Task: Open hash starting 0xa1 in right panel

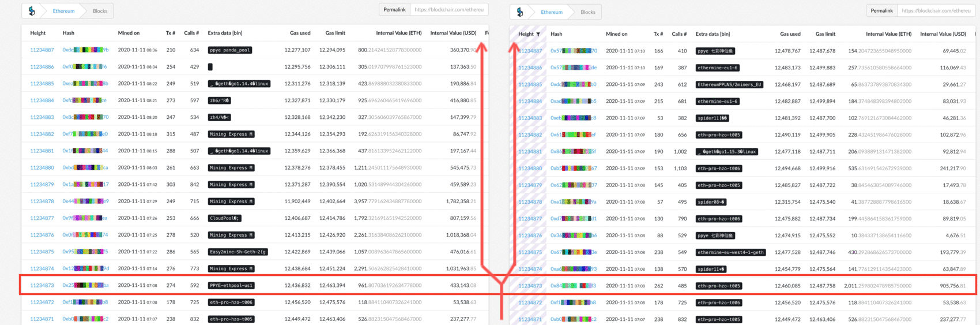Action: click(574, 202)
